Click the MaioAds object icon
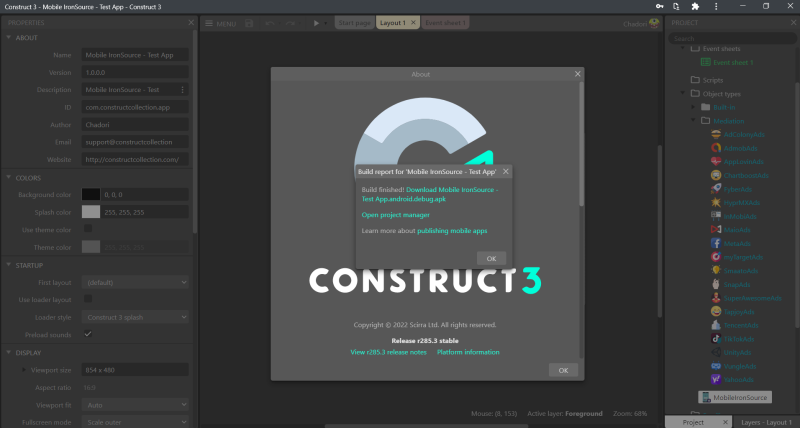The image size is (800, 428). 716,230
